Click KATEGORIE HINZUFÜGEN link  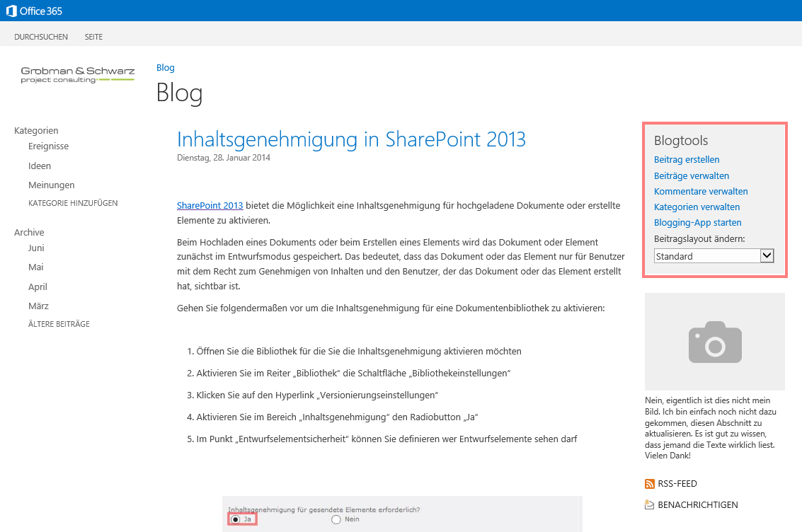[x=73, y=203]
